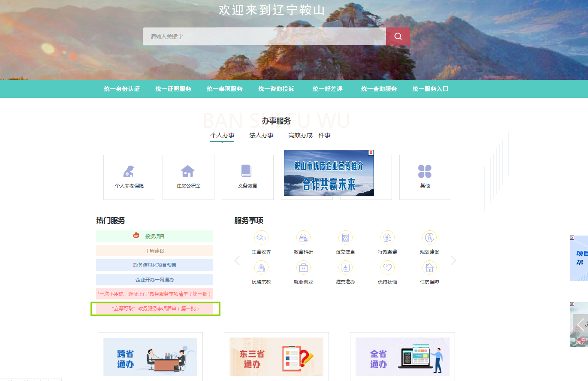Open the 住房保障 service icon

click(429, 268)
